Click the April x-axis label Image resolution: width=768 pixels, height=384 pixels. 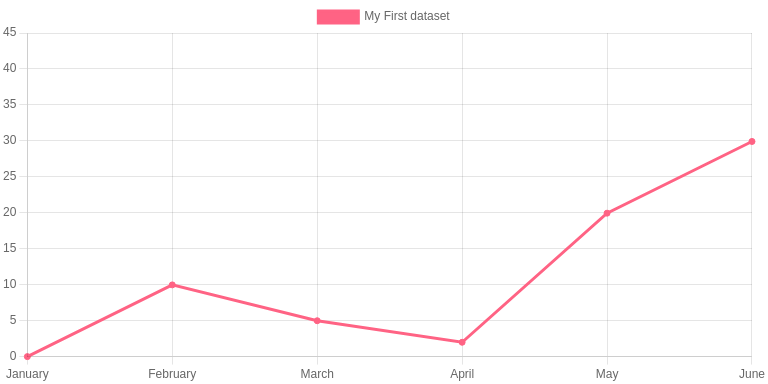point(462,374)
